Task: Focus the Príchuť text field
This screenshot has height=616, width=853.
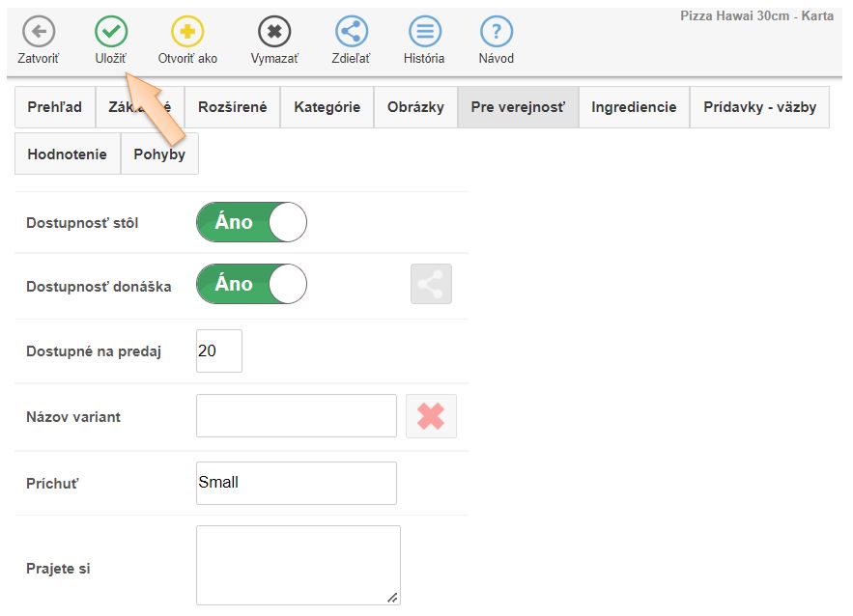Action: point(296,483)
